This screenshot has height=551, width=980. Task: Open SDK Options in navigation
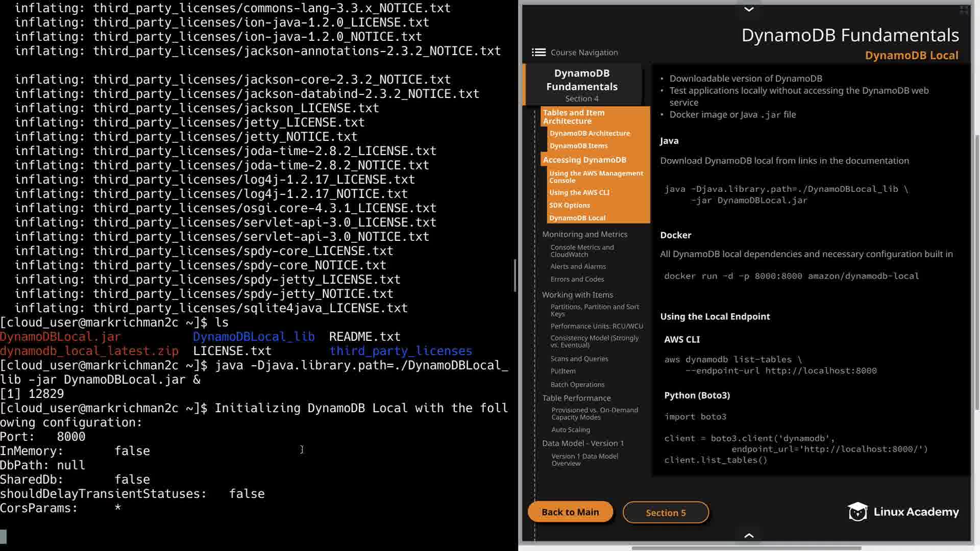[x=570, y=205]
